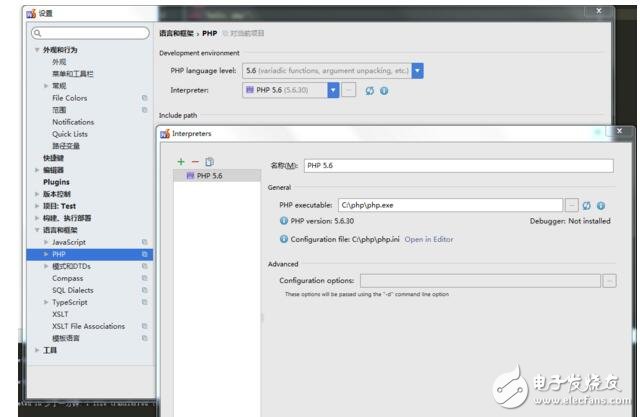Collapse the 语言和框架 tree section
The width and height of the screenshot is (640, 417).
click(37, 230)
